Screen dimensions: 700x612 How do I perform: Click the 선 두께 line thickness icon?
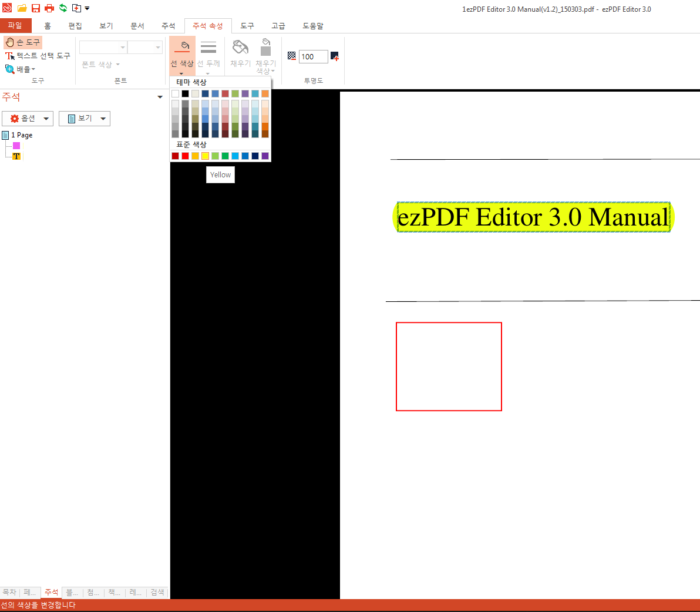tap(208, 46)
